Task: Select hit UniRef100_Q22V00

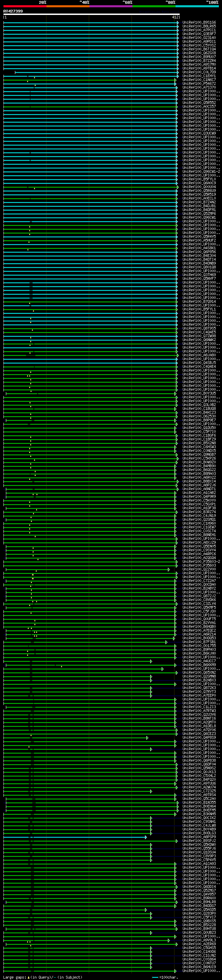Action: 199,569
